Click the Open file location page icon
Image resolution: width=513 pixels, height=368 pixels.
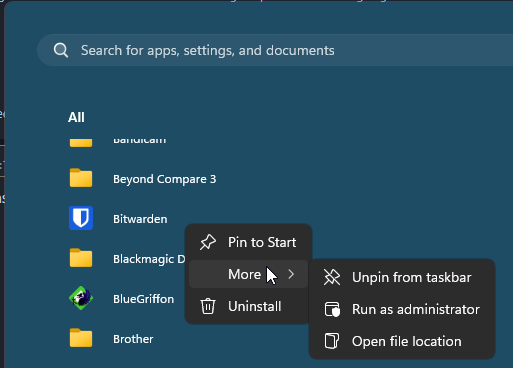tap(331, 341)
